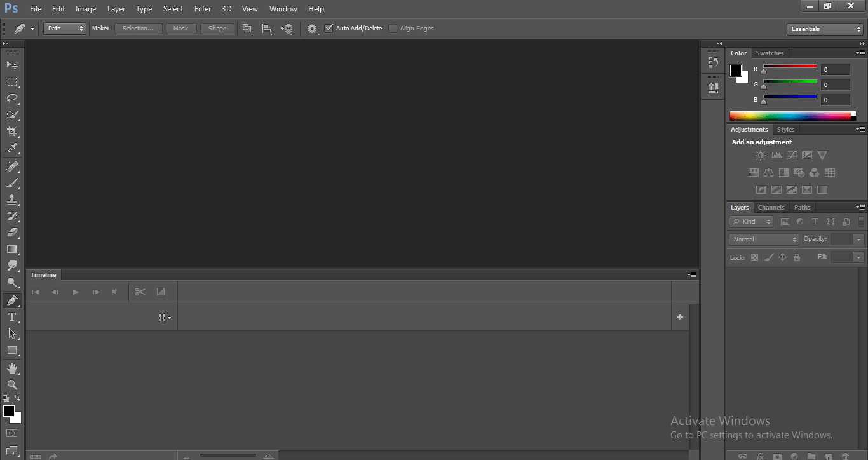Screen dimensions: 868x460
Task: Filter layers by type layers
Action: tap(815, 222)
